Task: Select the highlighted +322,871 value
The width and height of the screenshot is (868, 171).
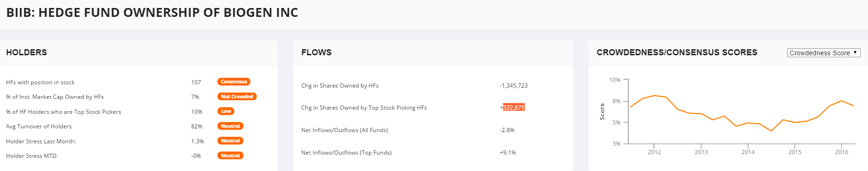Action: 514,107
